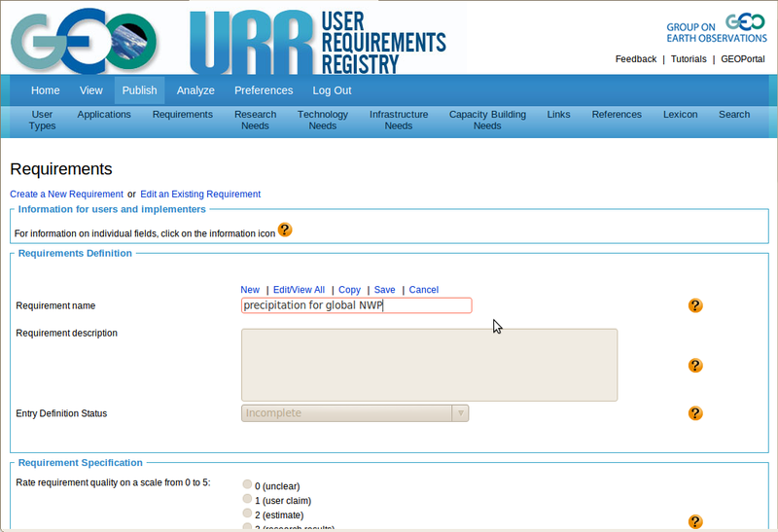Screen dimensions: 778x532
Task: Click the help icon beside Requirement description
Action: pyautogui.click(x=695, y=366)
